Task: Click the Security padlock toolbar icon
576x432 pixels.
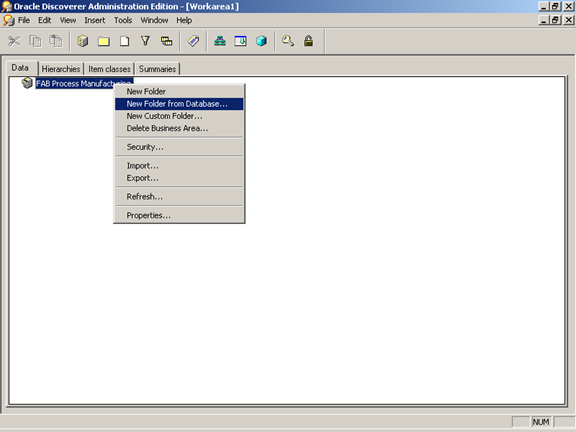Action: click(309, 41)
